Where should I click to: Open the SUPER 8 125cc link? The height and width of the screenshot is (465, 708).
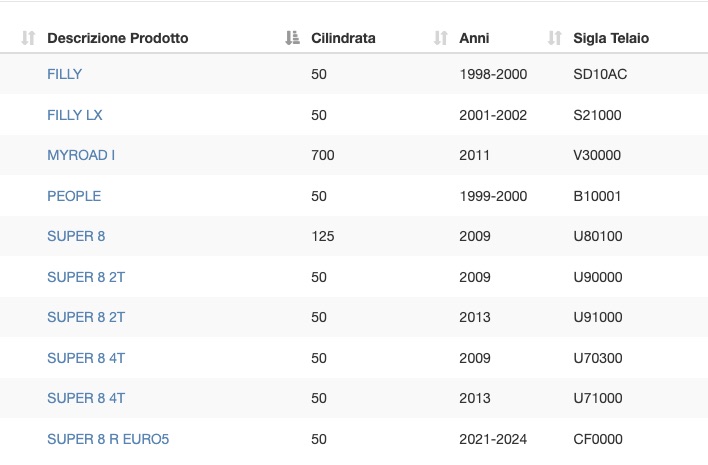pyautogui.click(x=76, y=236)
